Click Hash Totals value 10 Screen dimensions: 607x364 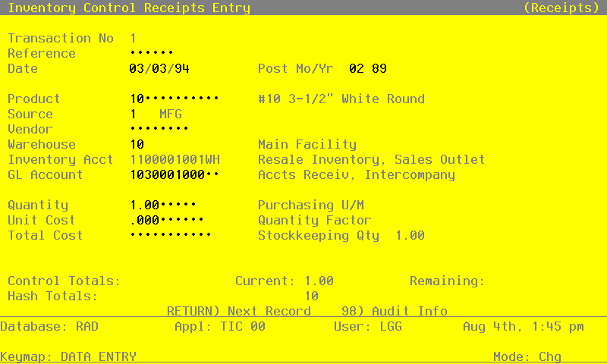pos(311,296)
